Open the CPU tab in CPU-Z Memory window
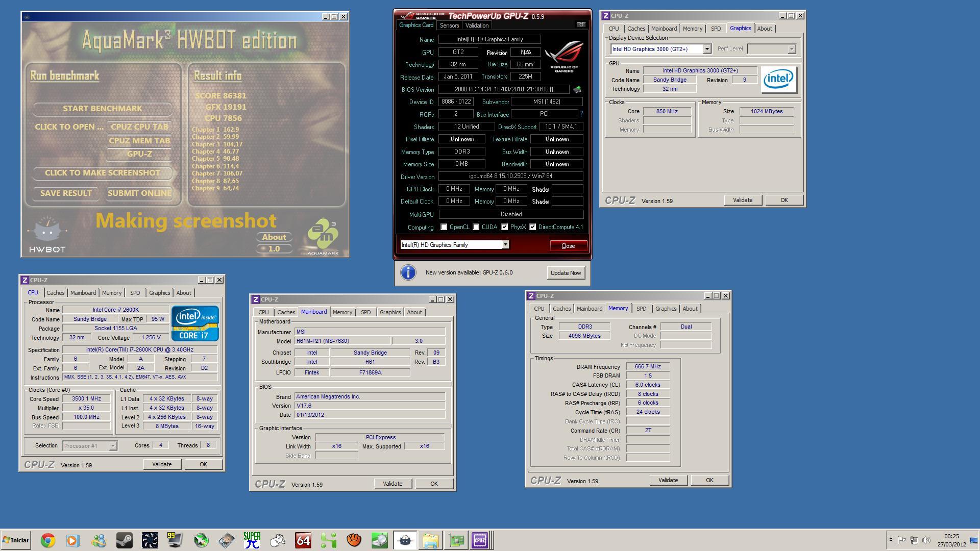The height and width of the screenshot is (551, 980). click(x=539, y=309)
